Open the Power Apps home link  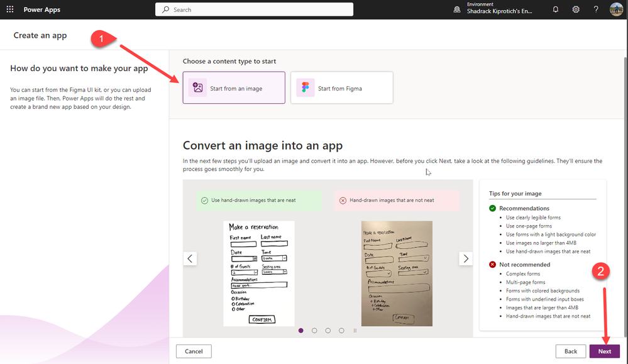41,9
